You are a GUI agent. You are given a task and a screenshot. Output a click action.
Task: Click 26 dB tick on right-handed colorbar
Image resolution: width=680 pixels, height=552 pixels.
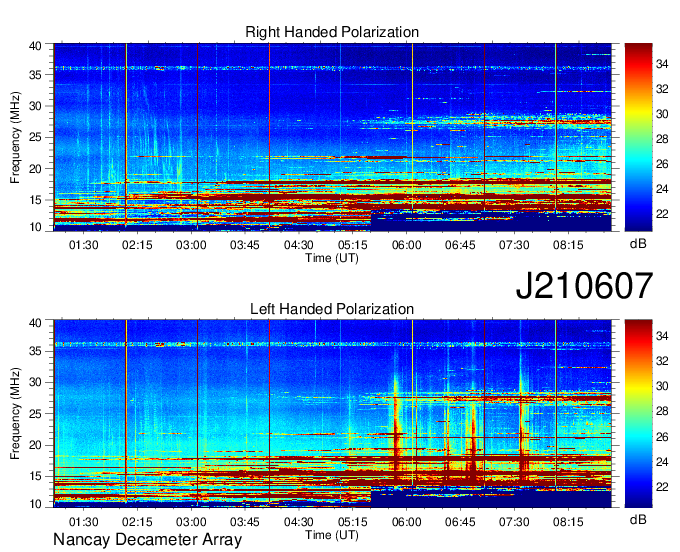(x=662, y=164)
